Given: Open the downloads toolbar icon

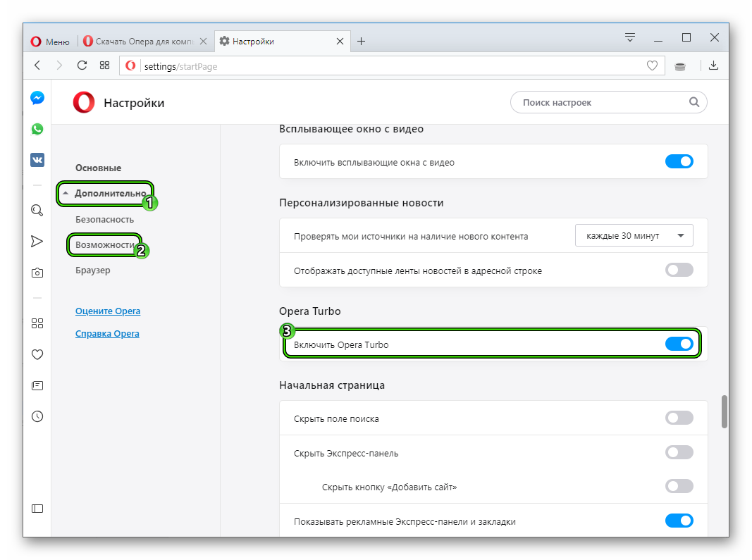Looking at the screenshot, I should coord(714,66).
